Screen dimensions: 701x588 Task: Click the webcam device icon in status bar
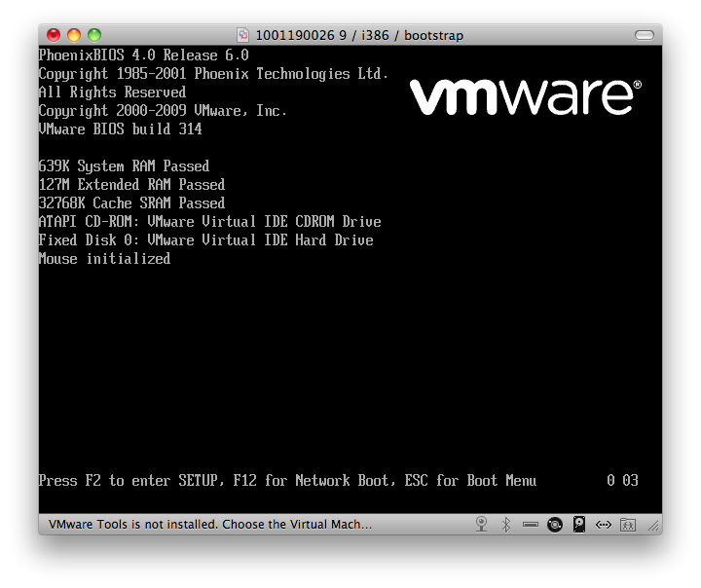click(482, 524)
